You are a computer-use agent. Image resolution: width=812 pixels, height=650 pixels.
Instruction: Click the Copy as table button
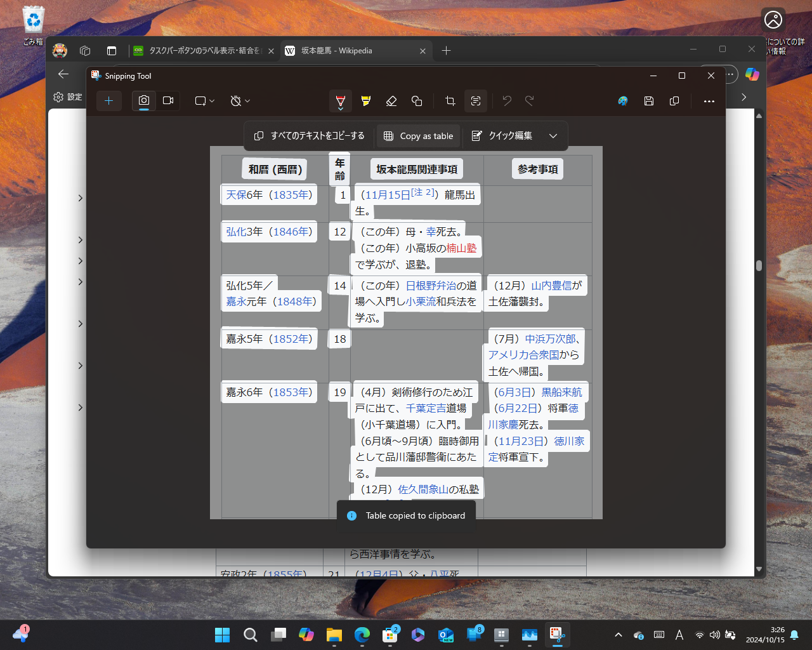tap(418, 135)
